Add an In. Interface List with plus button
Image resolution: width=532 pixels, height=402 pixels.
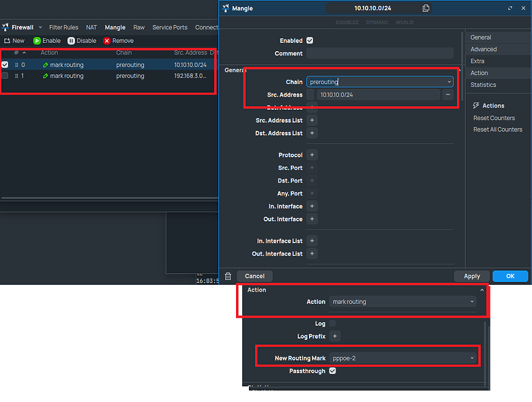(312, 241)
